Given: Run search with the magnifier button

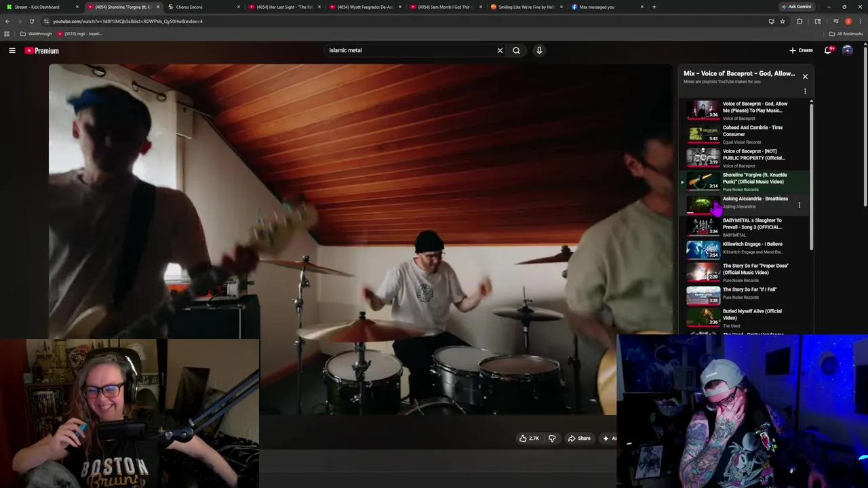Looking at the screenshot, I should coord(516,50).
